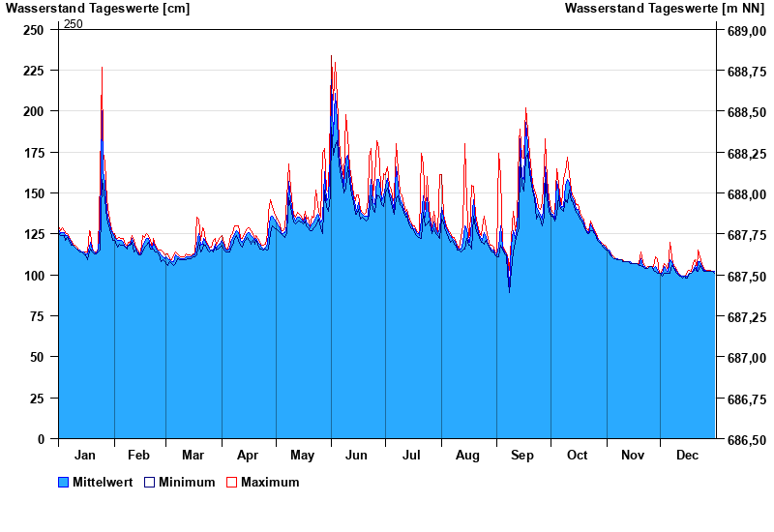The image size is (774, 532).
Task: Click the '75' left axis value
Action: [x=37, y=316]
